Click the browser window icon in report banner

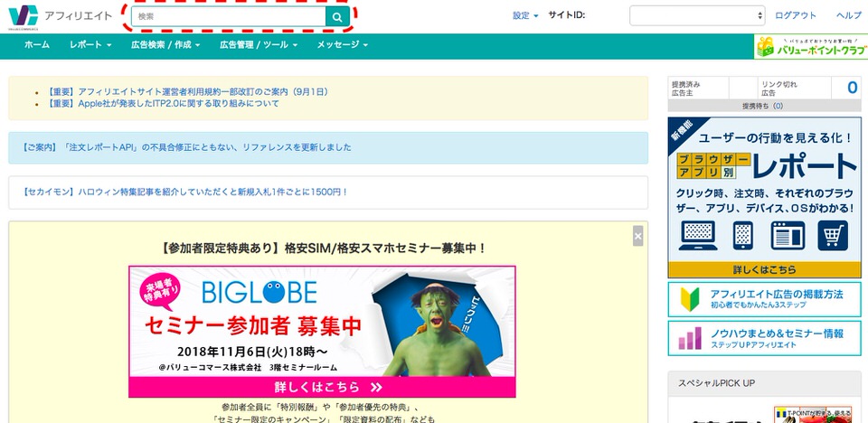[788, 235]
